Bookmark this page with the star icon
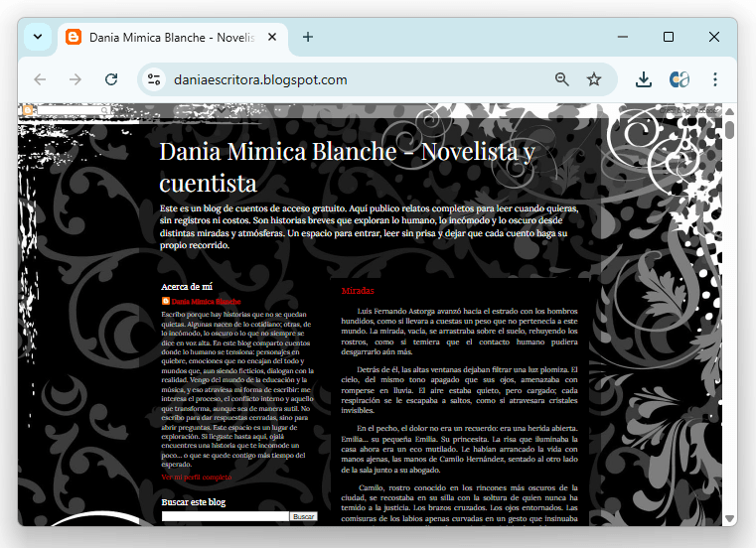Image resolution: width=756 pixels, height=548 pixels. [x=594, y=79]
